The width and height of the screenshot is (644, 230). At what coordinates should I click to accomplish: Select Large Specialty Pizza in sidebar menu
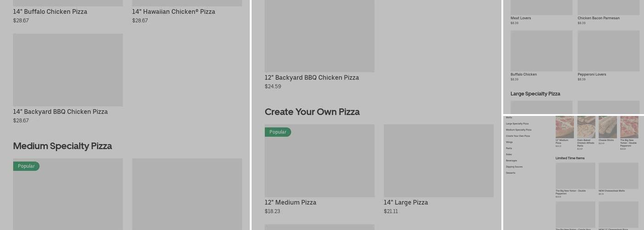click(x=517, y=124)
